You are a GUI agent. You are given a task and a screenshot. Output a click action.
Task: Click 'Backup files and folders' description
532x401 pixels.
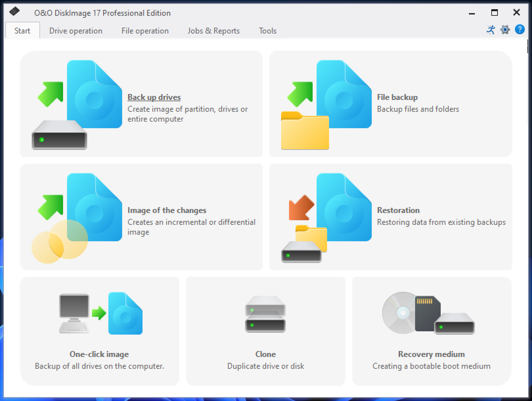[x=418, y=109]
